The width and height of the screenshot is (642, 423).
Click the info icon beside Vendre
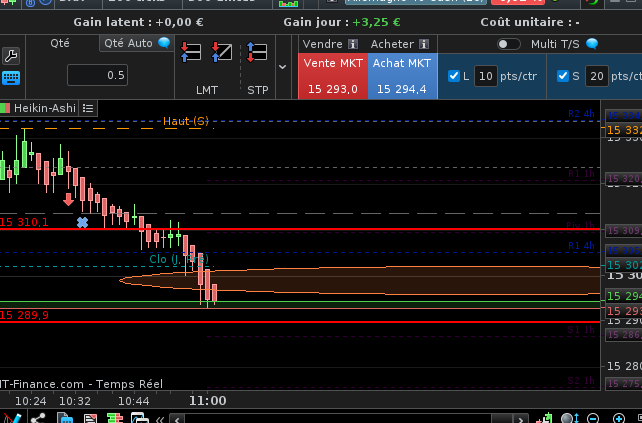coord(353,44)
